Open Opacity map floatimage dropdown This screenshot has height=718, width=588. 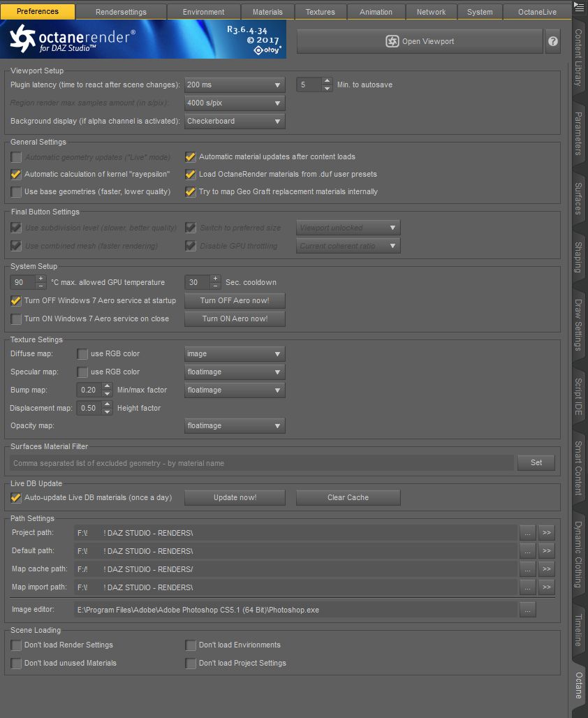(235, 426)
